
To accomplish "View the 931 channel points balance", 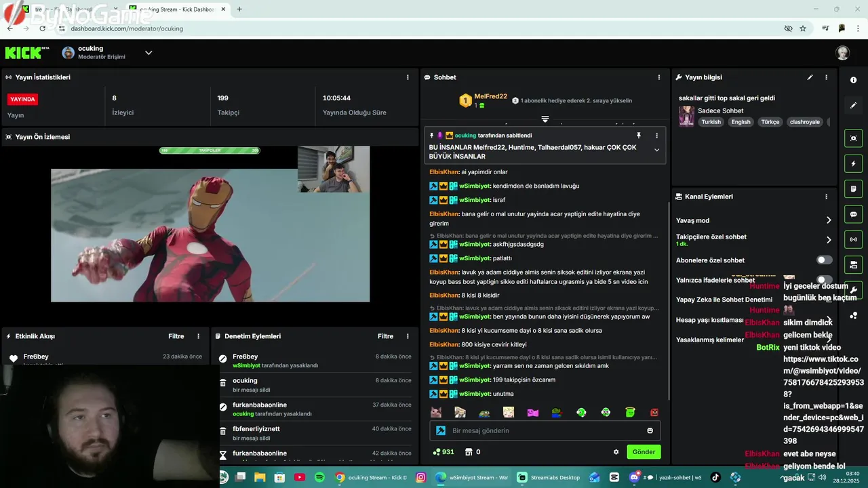I will point(443,452).
